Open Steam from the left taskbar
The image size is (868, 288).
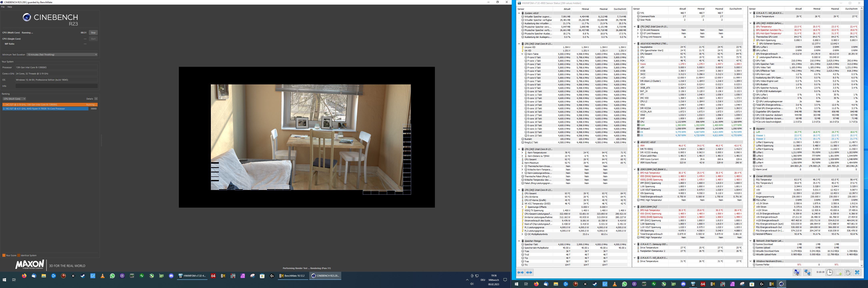pyautogui.click(x=83, y=276)
